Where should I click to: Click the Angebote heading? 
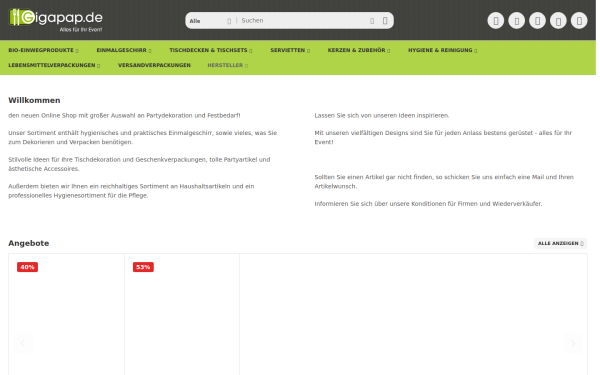pos(29,243)
